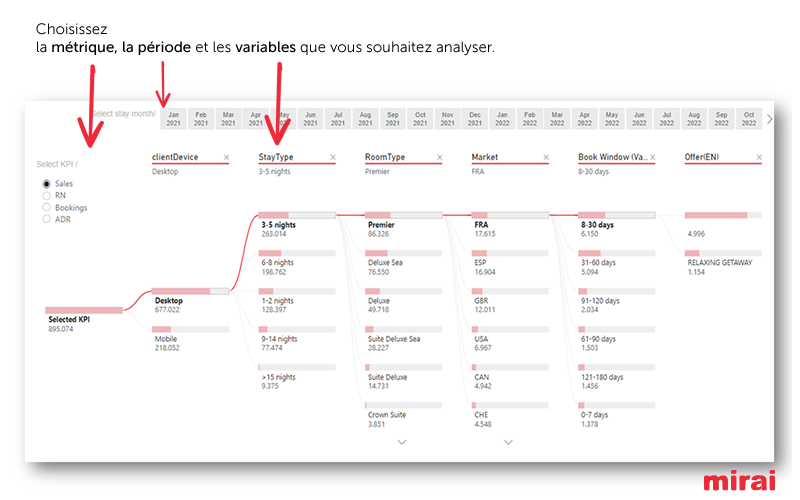Select the Suite Deluxe 14.731 room node
Screen dimensions: 800x500
tap(404, 367)
